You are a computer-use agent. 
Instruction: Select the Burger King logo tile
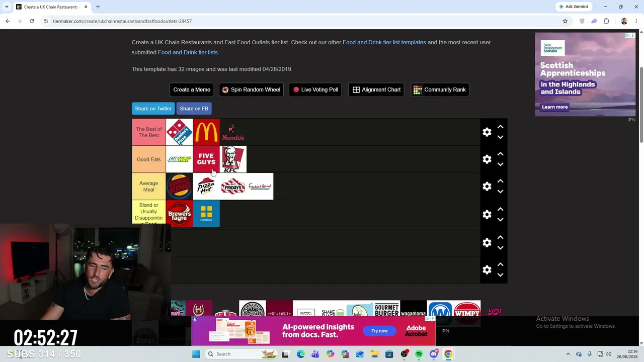pyautogui.click(x=179, y=187)
